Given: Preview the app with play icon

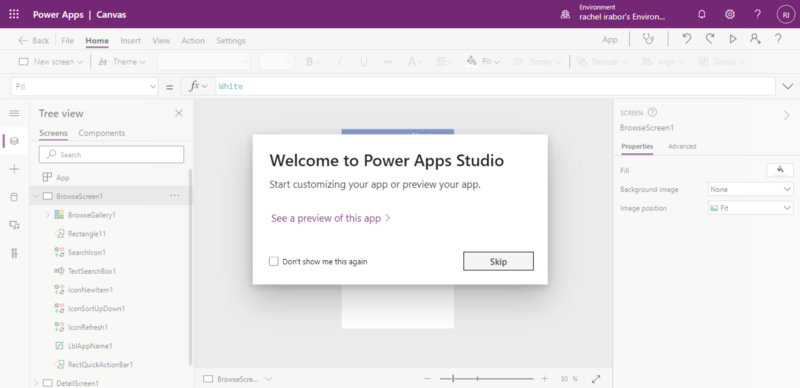Looking at the screenshot, I should [x=733, y=39].
